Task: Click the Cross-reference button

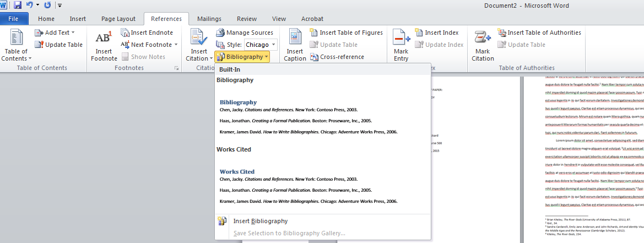Action: click(337, 57)
